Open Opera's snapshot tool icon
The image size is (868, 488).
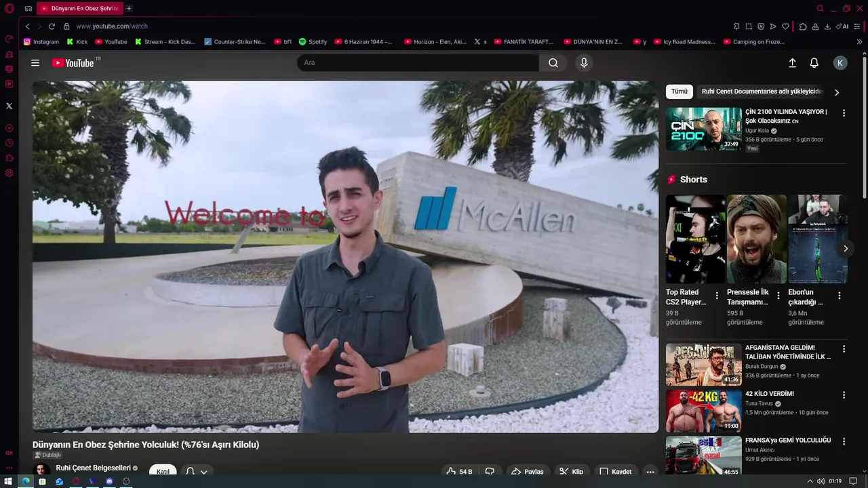click(749, 26)
